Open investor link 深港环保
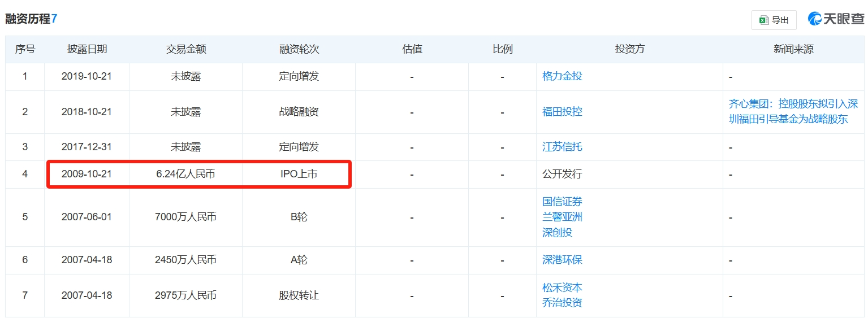This screenshot has height=318, width=868. (x=562, y=260)
